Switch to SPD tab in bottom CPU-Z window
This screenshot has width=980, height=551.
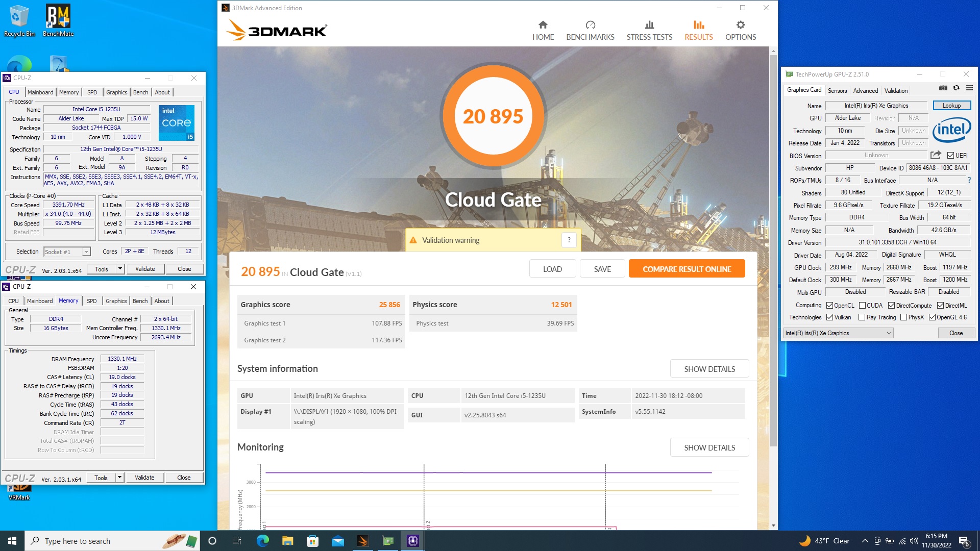click(x=92, y=301)
